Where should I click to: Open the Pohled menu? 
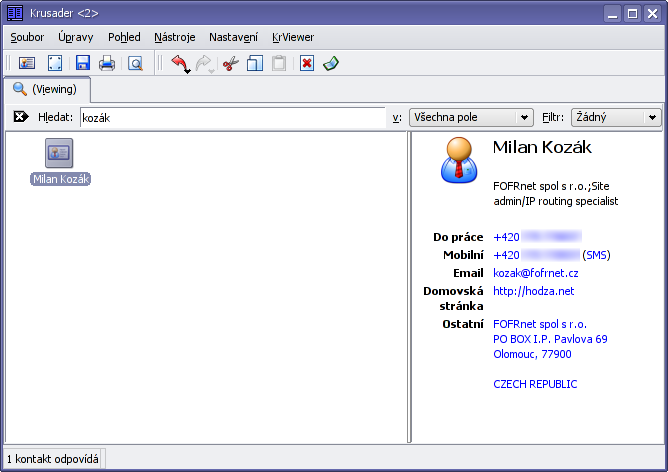[x=124, y=37]
